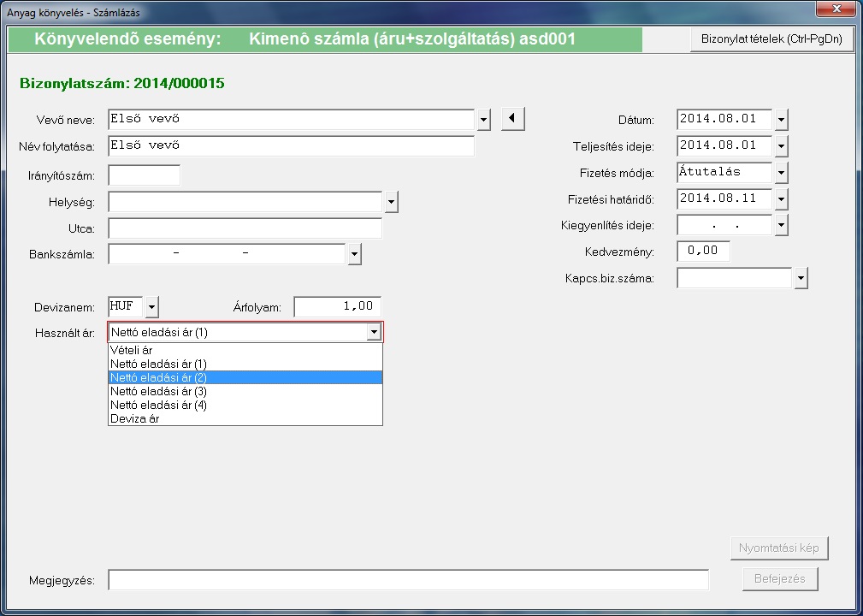
Task: Pick Deviza ár from the price list
Action: click(135, 418)
